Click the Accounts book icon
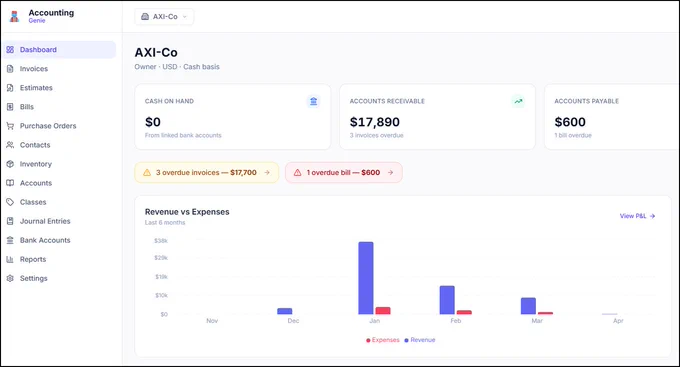This screenshot has height=367, width=680. (x=10, y=183)
